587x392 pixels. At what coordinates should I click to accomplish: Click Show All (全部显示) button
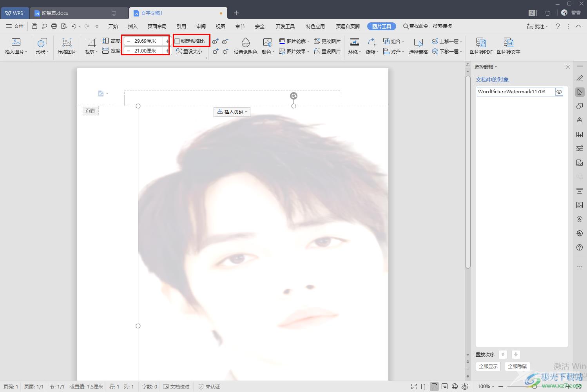click(x=488, y=366)
